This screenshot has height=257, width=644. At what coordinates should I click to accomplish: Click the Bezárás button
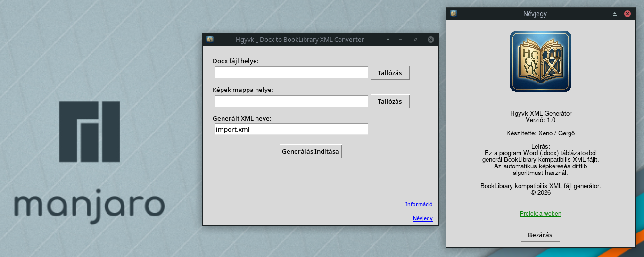coord(540,235)
